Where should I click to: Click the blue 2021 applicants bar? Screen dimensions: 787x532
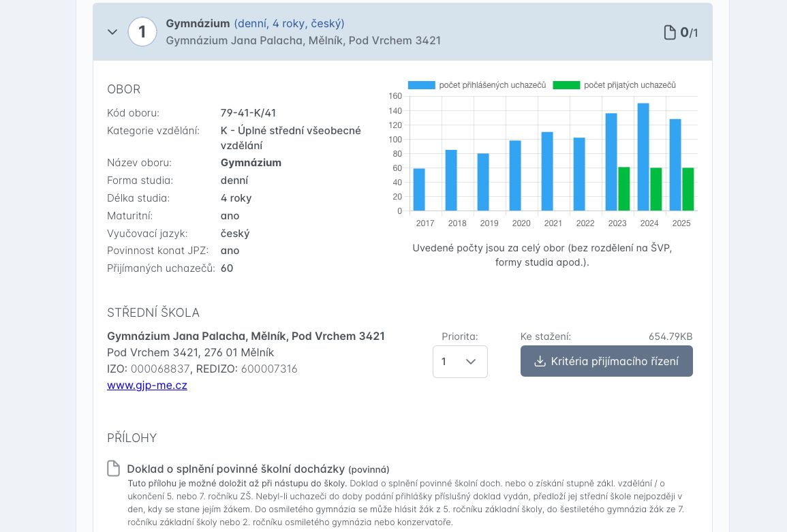pos(547,172)
